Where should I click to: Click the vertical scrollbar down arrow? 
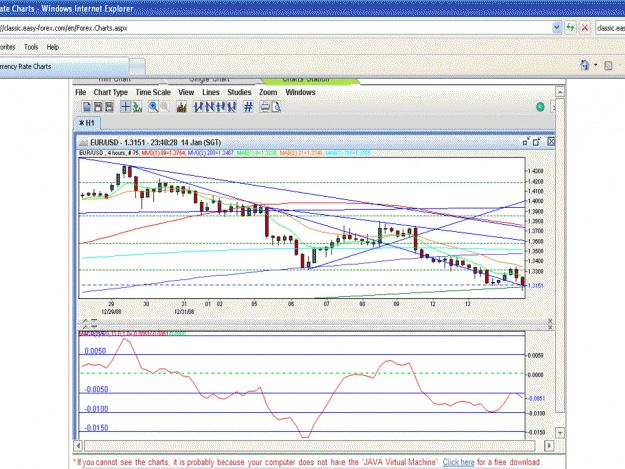click(x=560, y=433)
